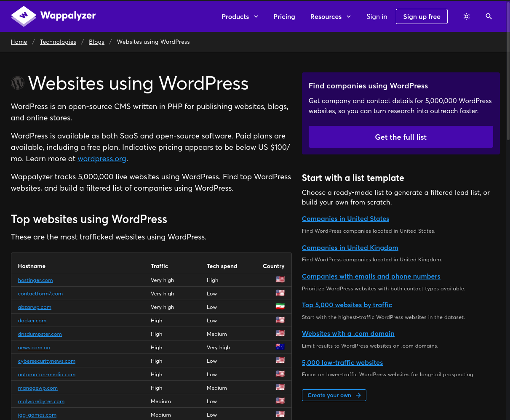Open the dnsdumpster.com hostname link
Screen dimensions: 510x420
[x=40, y=334]
